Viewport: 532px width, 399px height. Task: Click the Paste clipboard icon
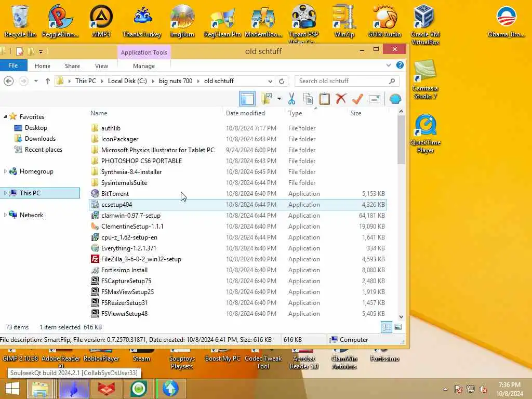(324, 99)
